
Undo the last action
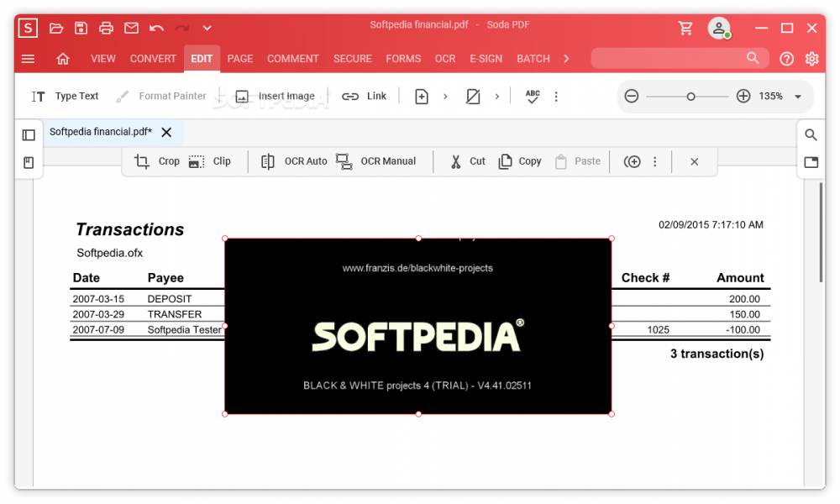click(x=156, y=28)
